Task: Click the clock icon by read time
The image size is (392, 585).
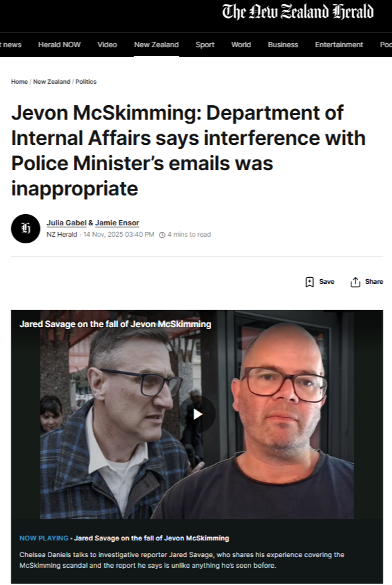Action: 162,235
